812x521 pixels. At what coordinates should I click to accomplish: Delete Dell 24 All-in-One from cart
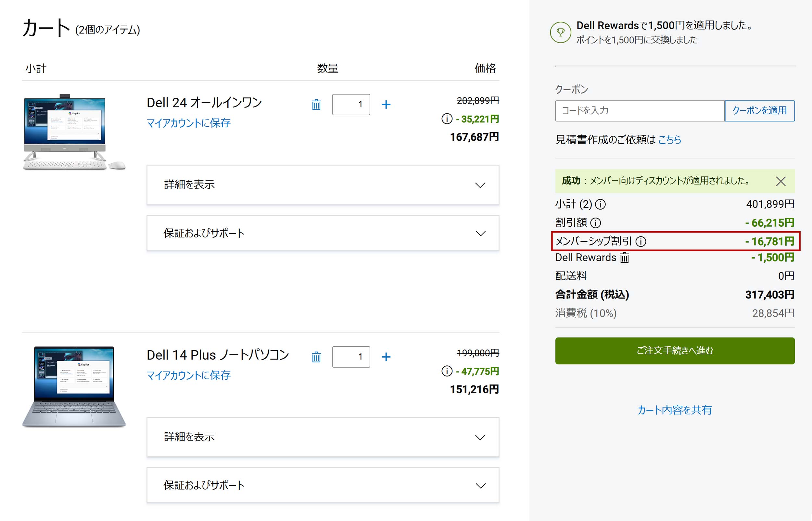(316, 105)
